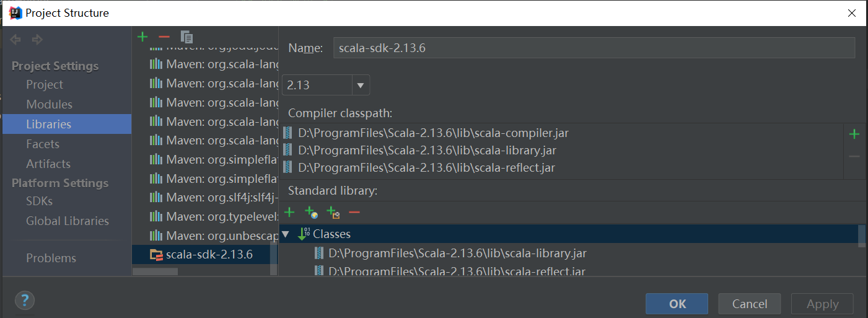The width and height of the screenshot is (868, 318).
Task: Exclude root (plus with folder) icon
Action: click(x=333, y=213)
